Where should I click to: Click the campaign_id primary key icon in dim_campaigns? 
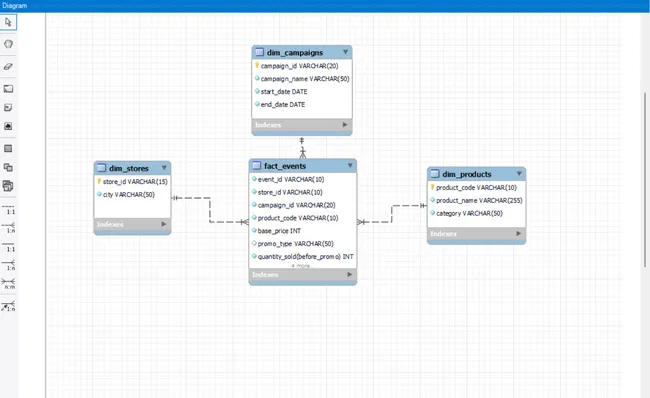[x=257, y=66]
